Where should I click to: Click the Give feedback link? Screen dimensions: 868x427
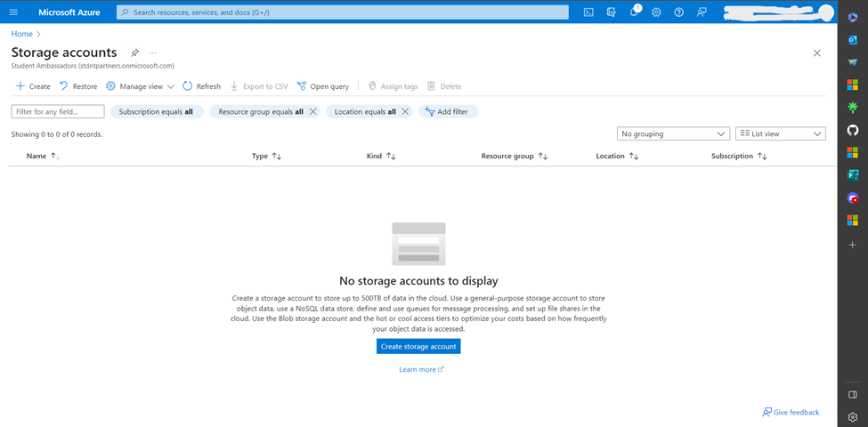pos(791,413)
